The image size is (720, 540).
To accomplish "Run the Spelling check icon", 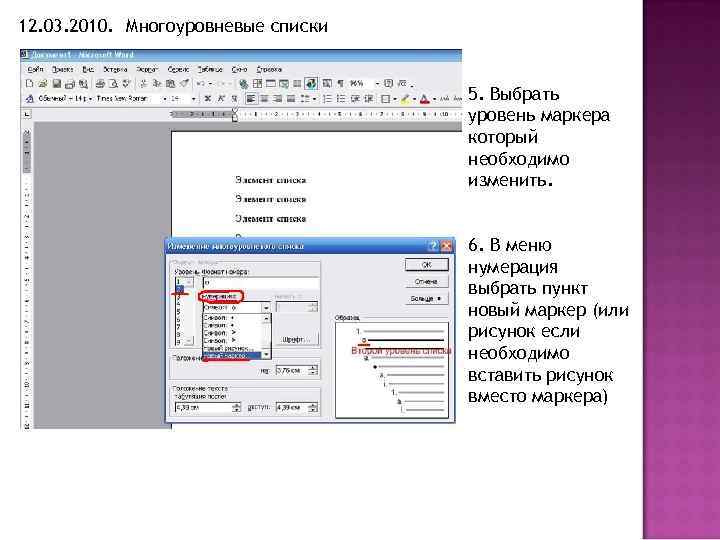I will pos(126,84).
